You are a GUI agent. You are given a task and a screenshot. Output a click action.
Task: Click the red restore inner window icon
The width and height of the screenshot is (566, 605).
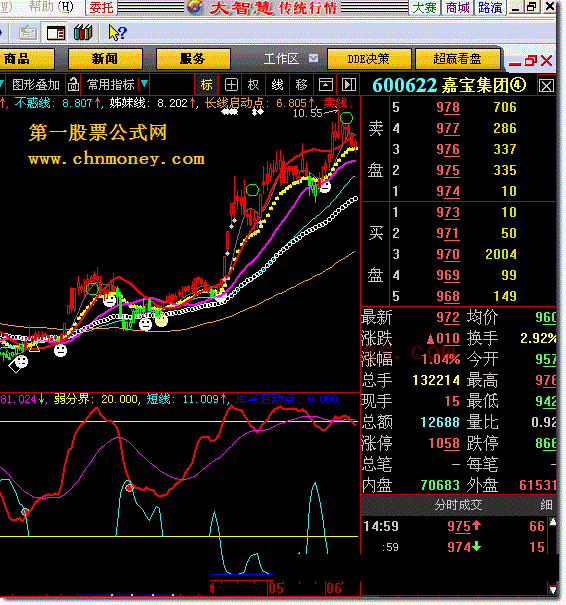pyautogui.click(x=531, y=61)
